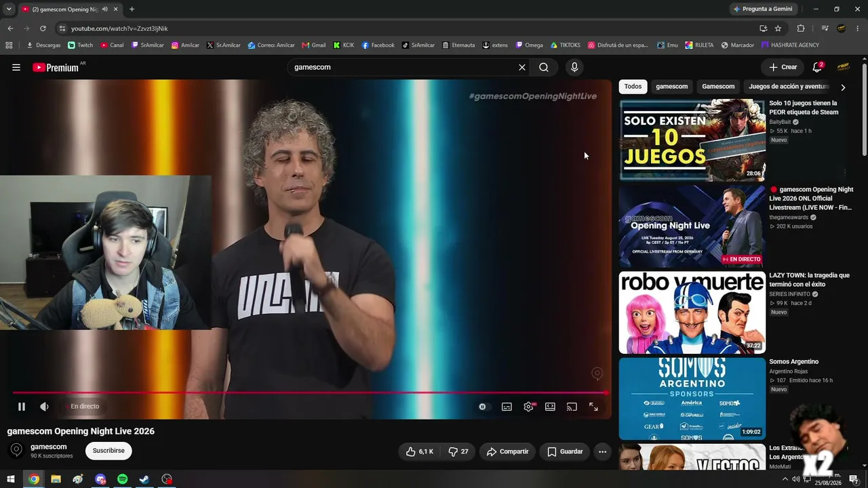Viewport: 868px width, 488px height.
Task: Open the gamescom channel name link
Action: pos(49,447)
